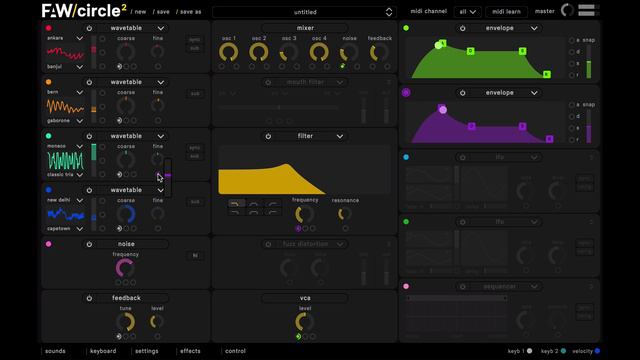Viewport: 640px width, 360px height.
Task: Open the ankara wavetable start dropdown
Action: [x=65, y=38]
